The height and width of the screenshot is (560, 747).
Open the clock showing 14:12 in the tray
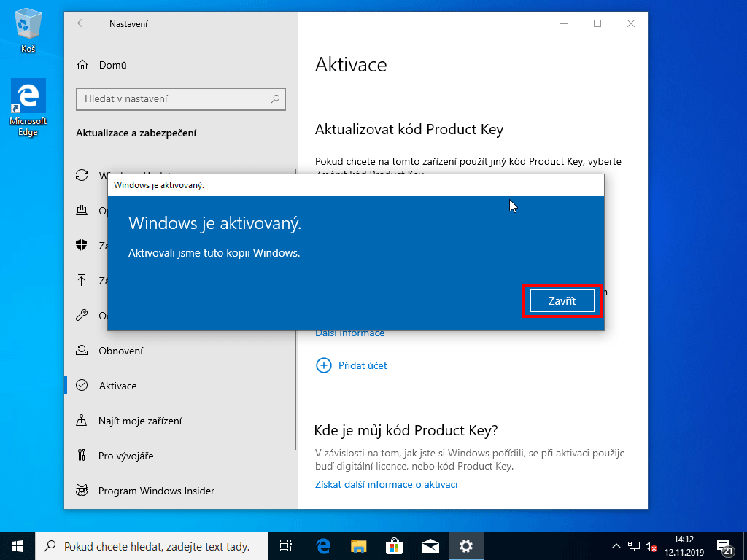coord(684,546)
